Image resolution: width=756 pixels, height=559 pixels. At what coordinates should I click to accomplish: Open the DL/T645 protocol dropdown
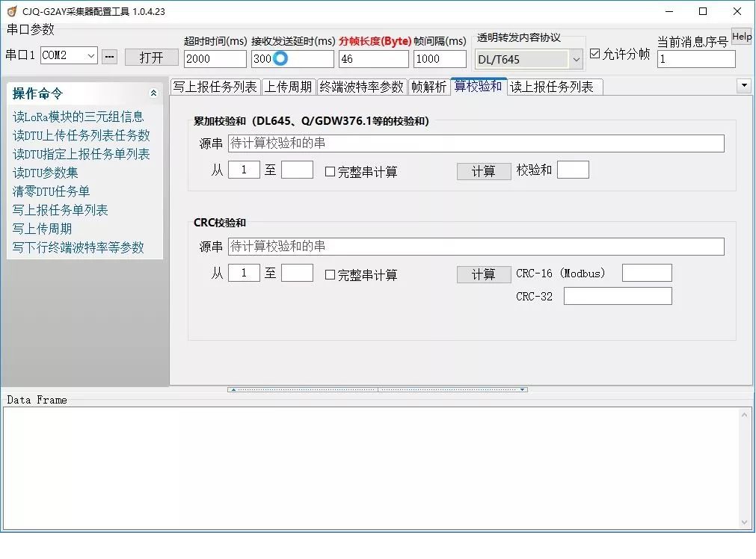pyautogui.click(x=574, y=58)
